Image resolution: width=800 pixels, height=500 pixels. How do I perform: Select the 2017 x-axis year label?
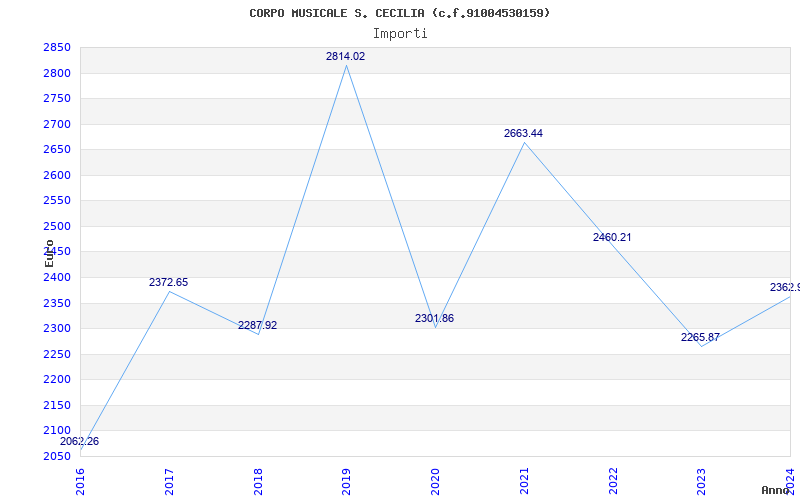(x=169, y=481)
